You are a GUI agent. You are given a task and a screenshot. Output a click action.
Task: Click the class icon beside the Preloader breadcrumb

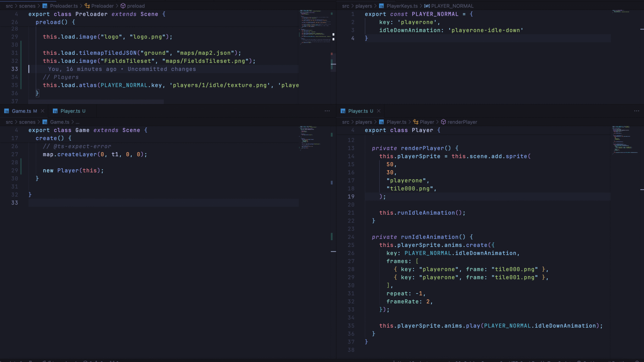coord(87,6)
